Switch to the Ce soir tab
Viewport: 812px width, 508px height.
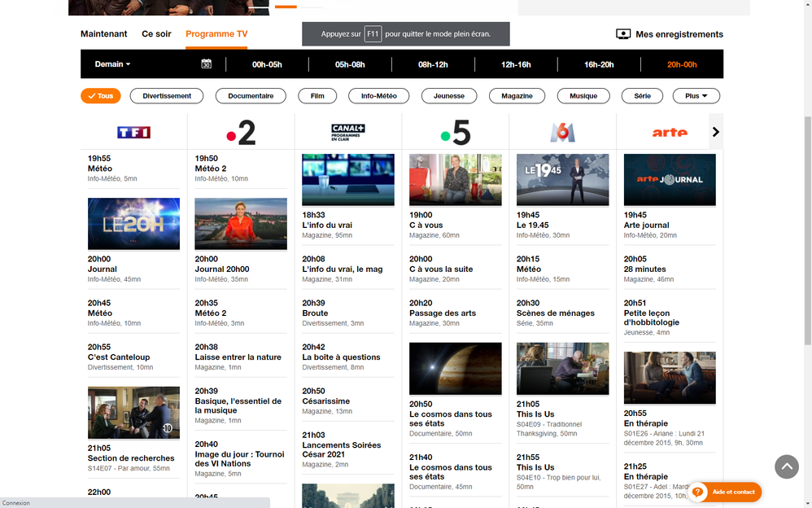[156, 34]
